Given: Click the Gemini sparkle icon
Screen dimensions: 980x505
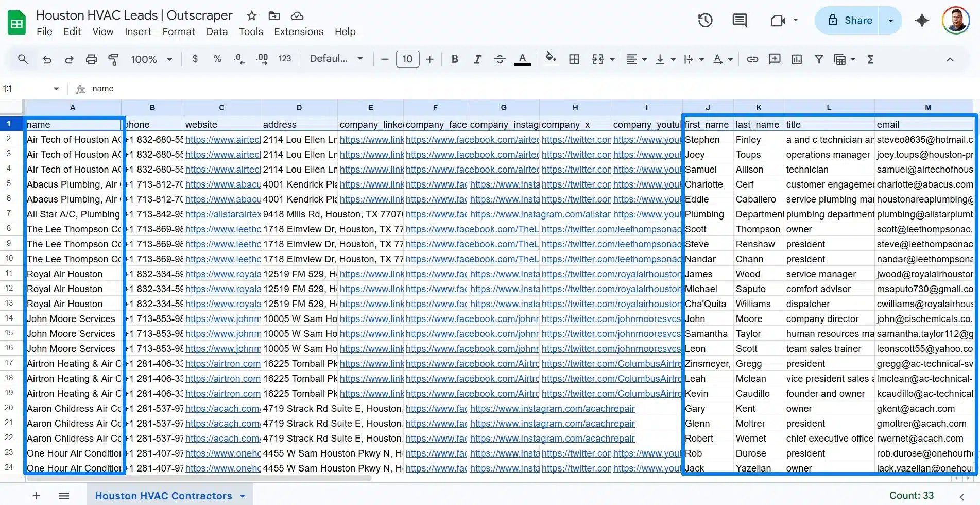Looking at the screenshot, I should (x=922, y=21).
